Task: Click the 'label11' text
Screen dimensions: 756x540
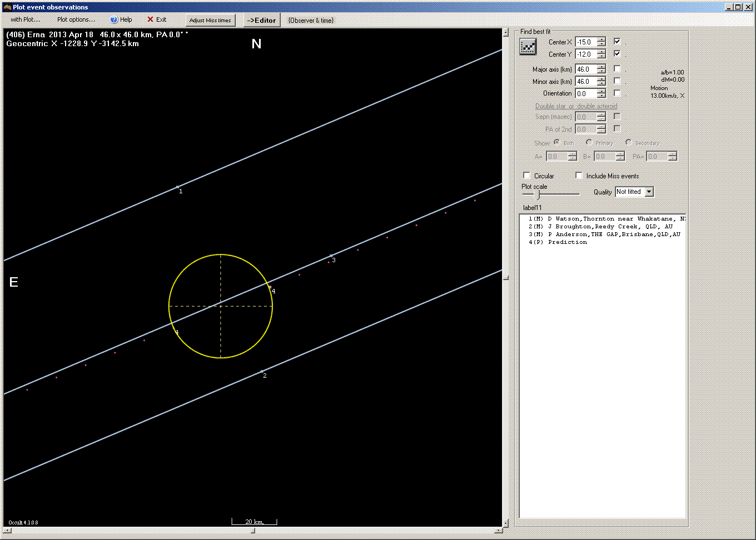Action: point(532,208)
